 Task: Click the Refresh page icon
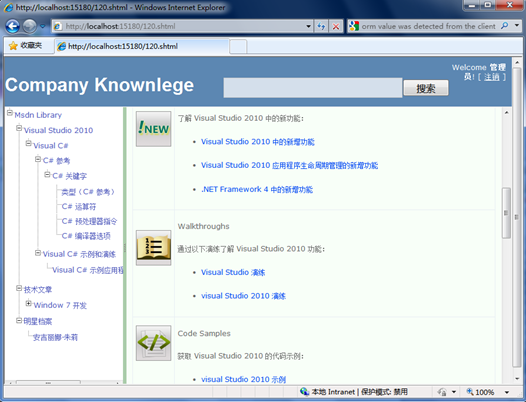pyautogui.click(x=321, y=26)
